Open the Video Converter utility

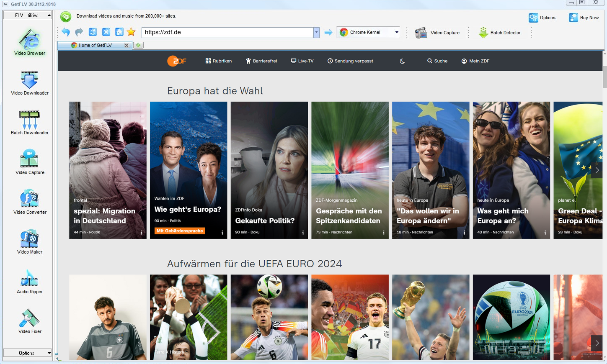(29, 202)
